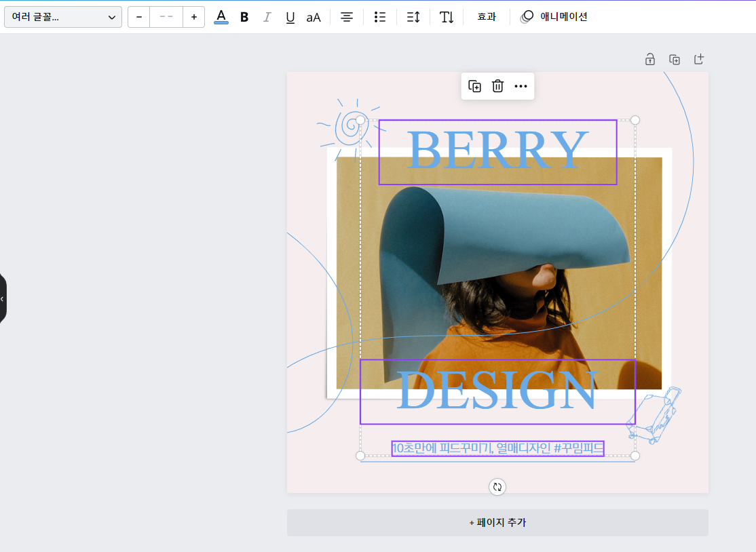The height and width of the screenshot is (552, 756).
Task: Add new page using top-right plus icon
Action: click(698, 59)
